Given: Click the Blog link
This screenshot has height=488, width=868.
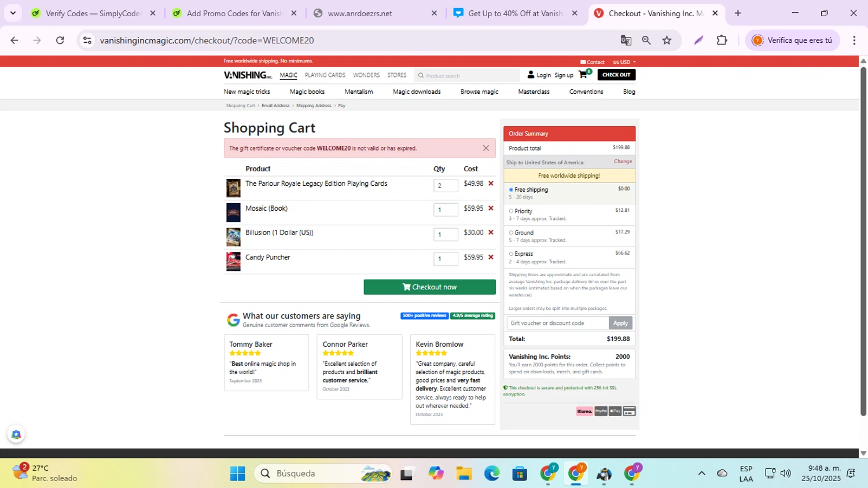Looking at the screenshot, I should tap(629, 91).
